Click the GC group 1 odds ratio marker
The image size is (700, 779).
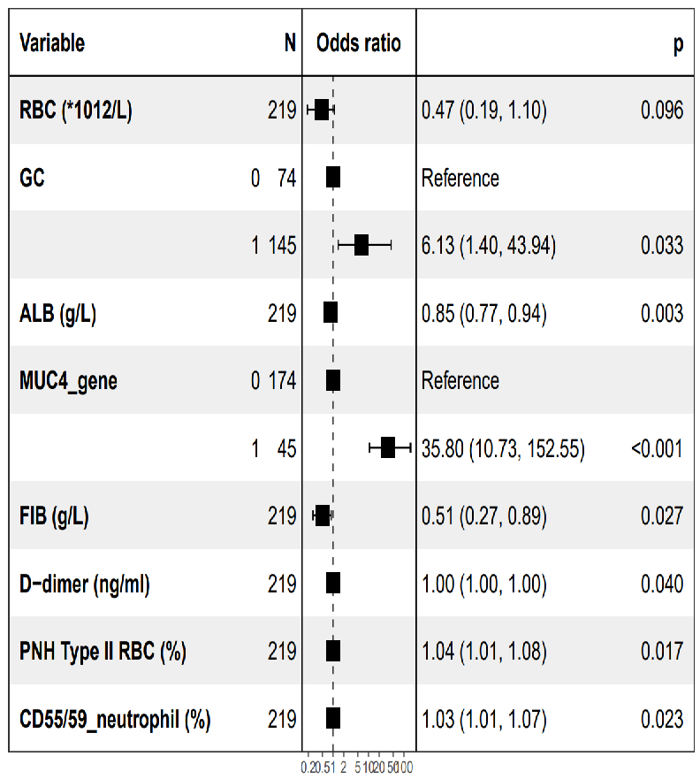click(x=361, y=246)
